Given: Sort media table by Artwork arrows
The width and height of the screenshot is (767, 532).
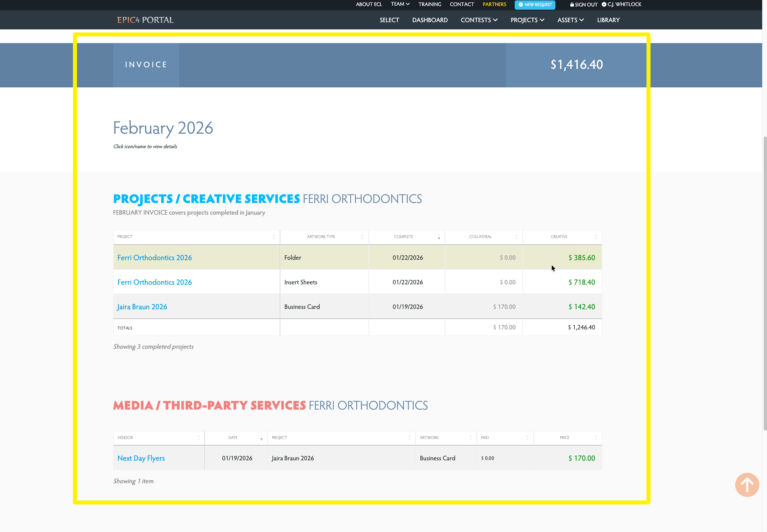Looking at the screenshot, I should tap(470, 438).
